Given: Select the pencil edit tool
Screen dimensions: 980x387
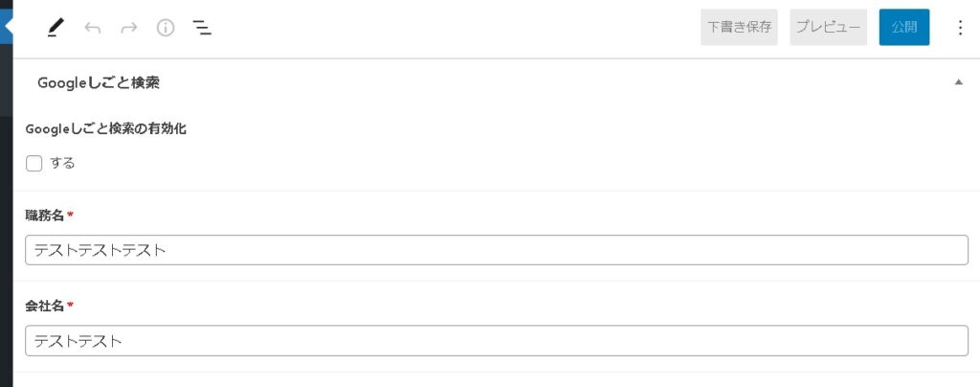Looking at the screenshot, I should [x=56, y=28].
